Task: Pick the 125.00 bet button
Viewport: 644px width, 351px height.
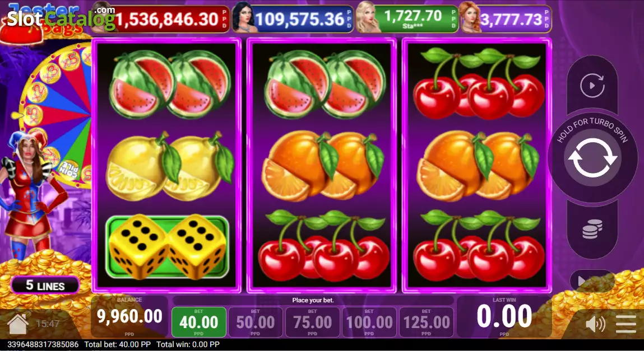Action: coord(427,322)
